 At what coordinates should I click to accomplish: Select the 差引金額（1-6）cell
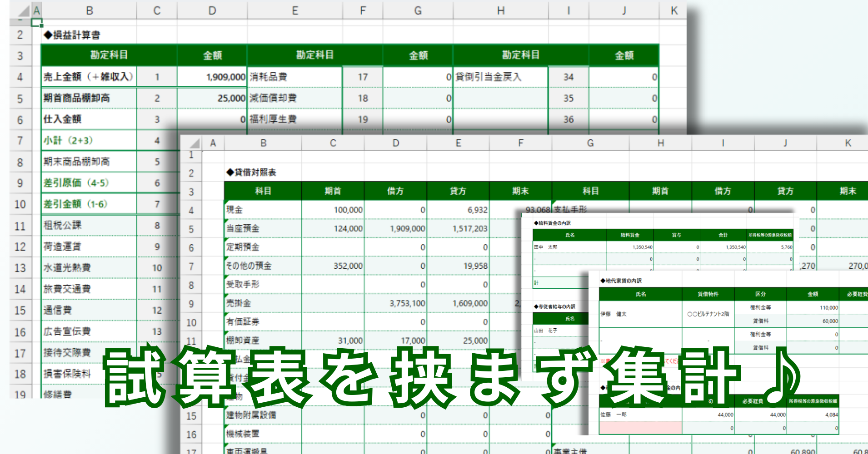coord(89,204)
